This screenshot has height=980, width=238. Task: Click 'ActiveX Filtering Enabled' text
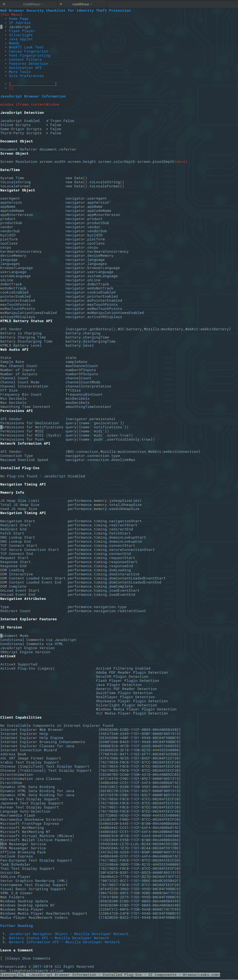[123, 668]
